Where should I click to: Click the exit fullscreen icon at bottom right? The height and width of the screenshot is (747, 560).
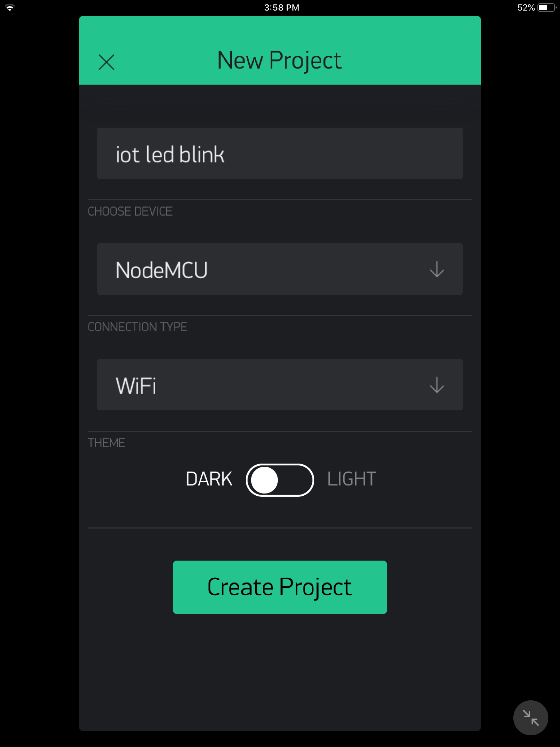[530, 717]
